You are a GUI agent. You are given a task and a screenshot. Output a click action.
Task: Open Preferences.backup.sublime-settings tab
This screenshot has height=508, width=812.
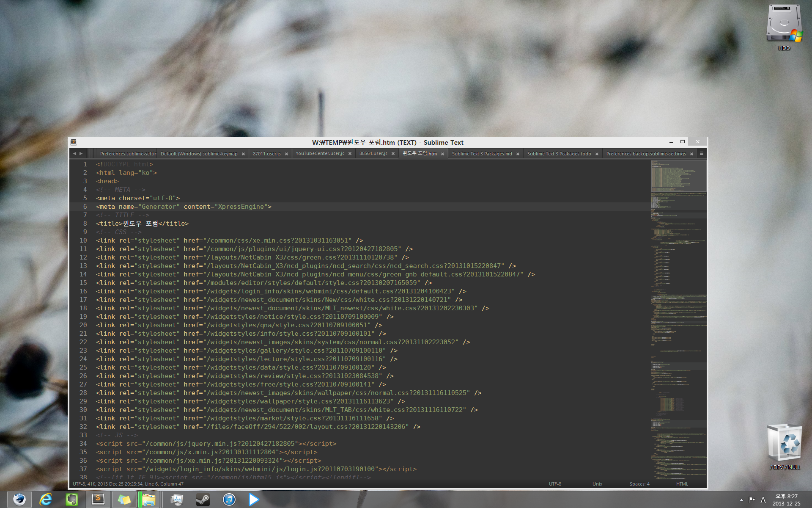pyautogui.click(x=646, y=154)
